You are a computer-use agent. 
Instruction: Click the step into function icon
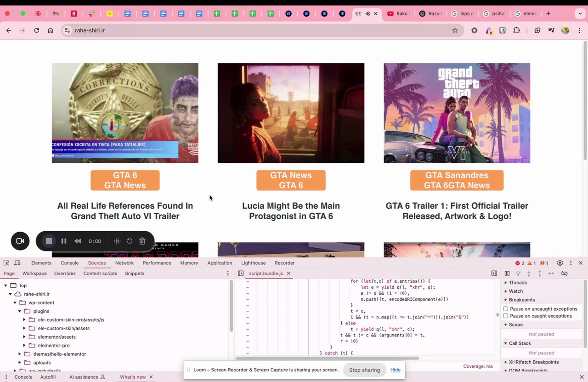click(x=529, y=274)
